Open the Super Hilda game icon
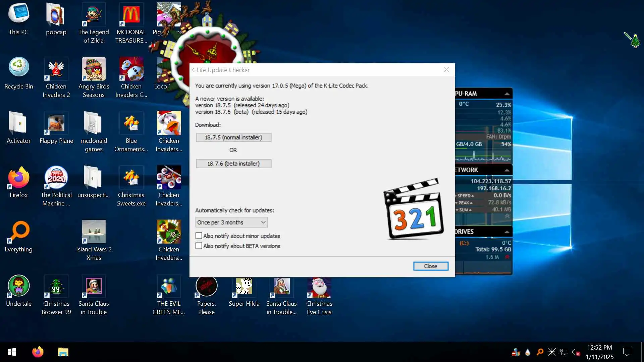Screen dimensions: 644x362 [x=244, y=286]
